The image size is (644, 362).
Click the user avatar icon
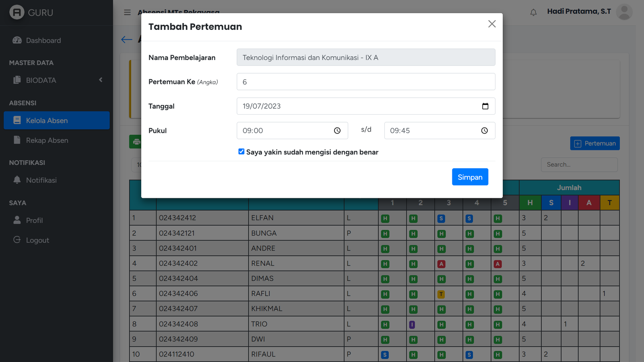[624, 12]
